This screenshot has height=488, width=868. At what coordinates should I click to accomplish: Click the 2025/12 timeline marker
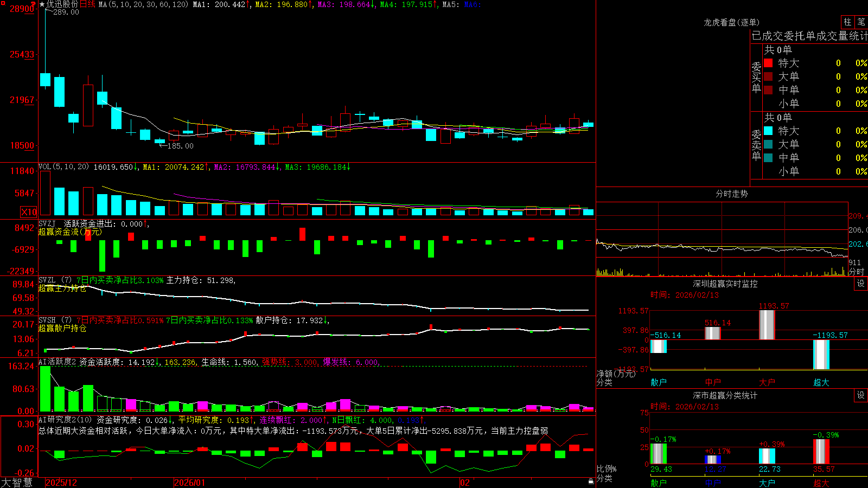(61, 483)
